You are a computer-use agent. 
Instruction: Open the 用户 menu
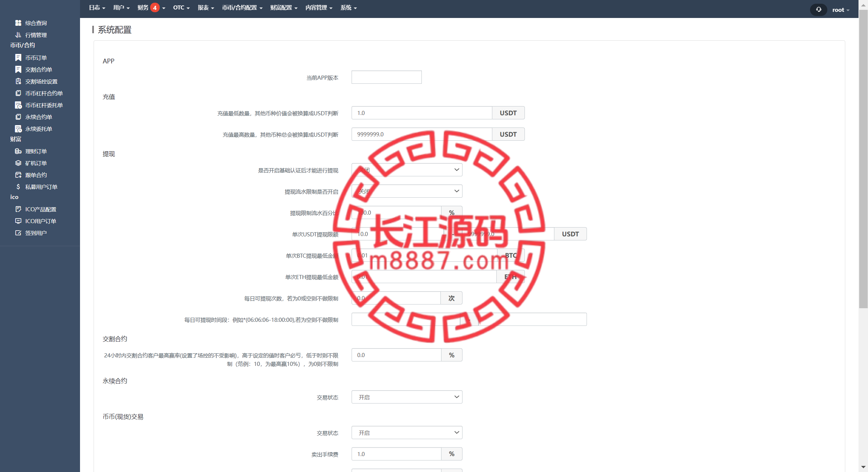[x=121, y=8]
